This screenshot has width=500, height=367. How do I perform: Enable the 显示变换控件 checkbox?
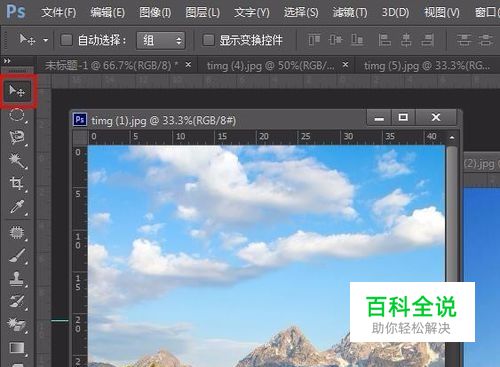coord(208,40)
